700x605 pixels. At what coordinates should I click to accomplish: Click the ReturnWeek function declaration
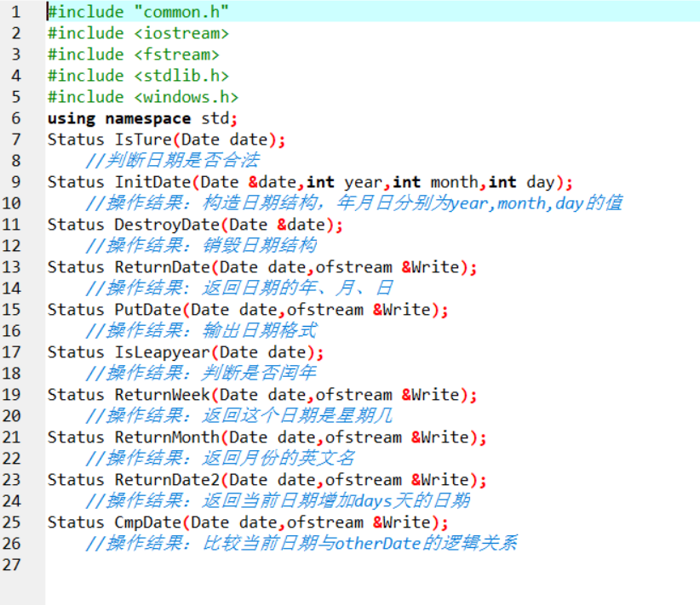262,395
